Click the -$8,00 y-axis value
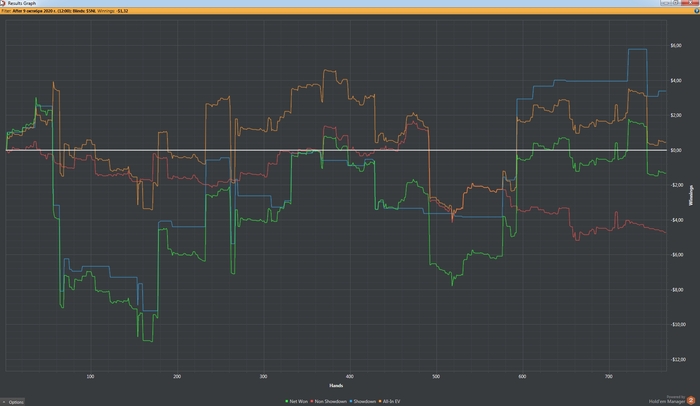The width and height of the screenshot is (700, 406). tap(677, 289)
